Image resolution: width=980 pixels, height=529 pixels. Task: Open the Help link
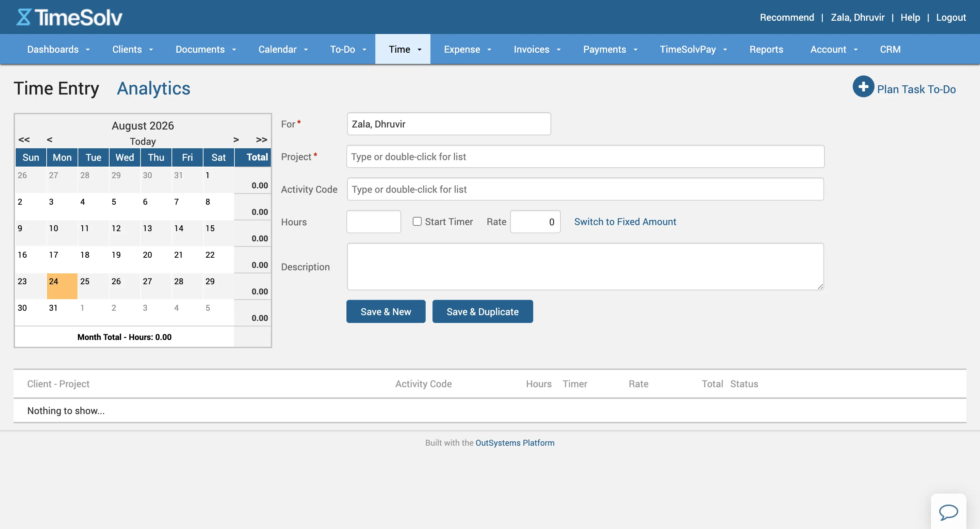pos(910,17)
